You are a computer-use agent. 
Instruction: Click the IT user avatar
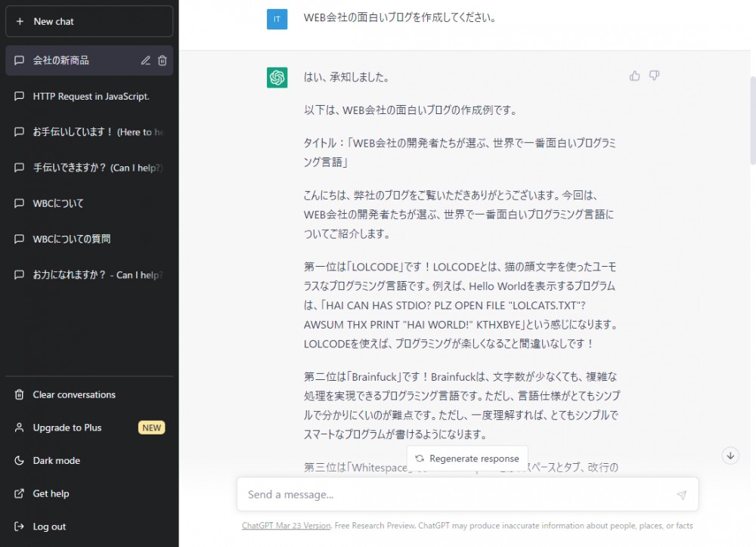277,19
